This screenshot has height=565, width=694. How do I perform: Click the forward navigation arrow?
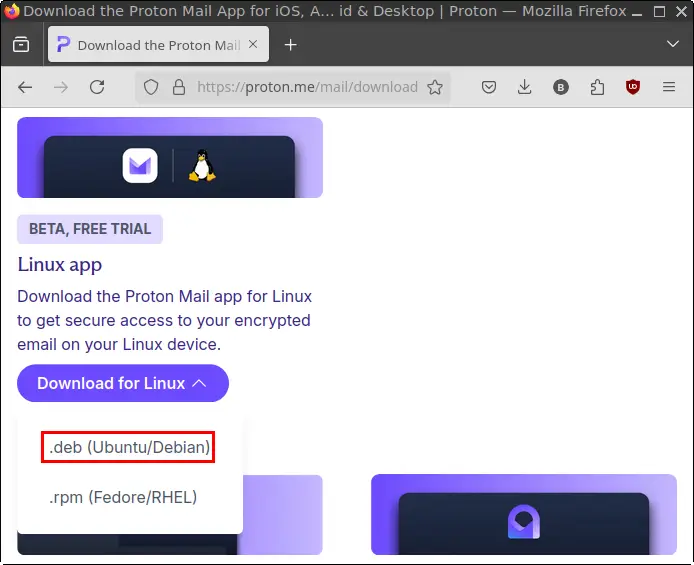[61, 87]
